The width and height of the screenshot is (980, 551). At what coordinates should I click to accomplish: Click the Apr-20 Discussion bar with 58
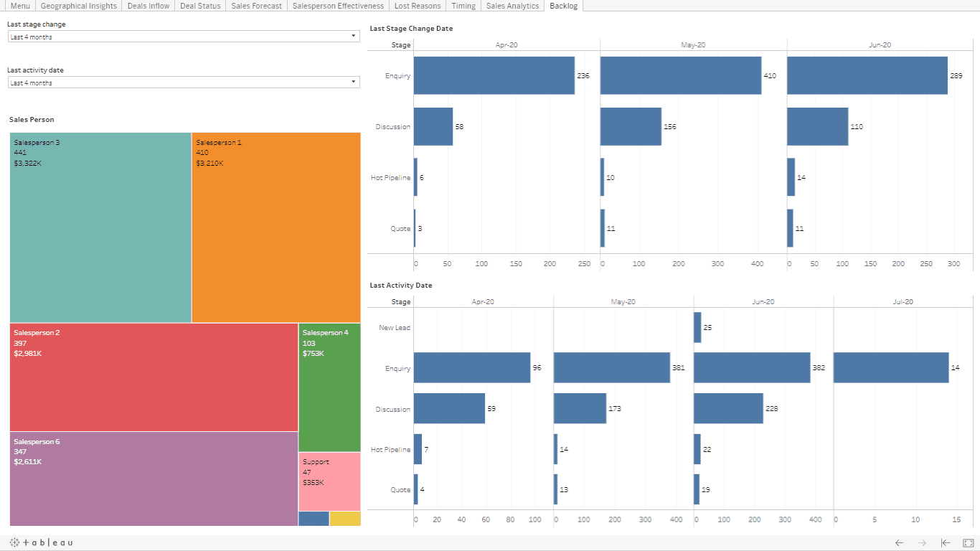(x=433, y=127)
